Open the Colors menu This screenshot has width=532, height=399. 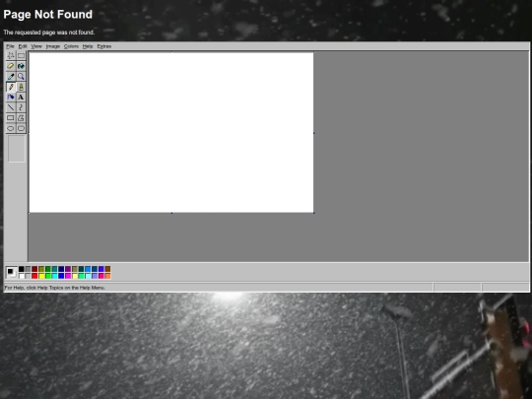click(x=71, y=46)
